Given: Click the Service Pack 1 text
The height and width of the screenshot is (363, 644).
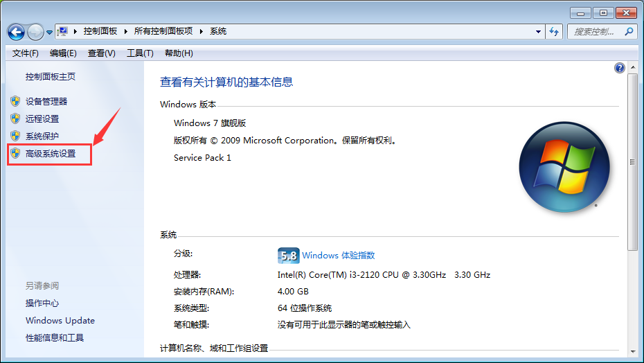Looking at the screenshot, I should click(x=202, y=157).
